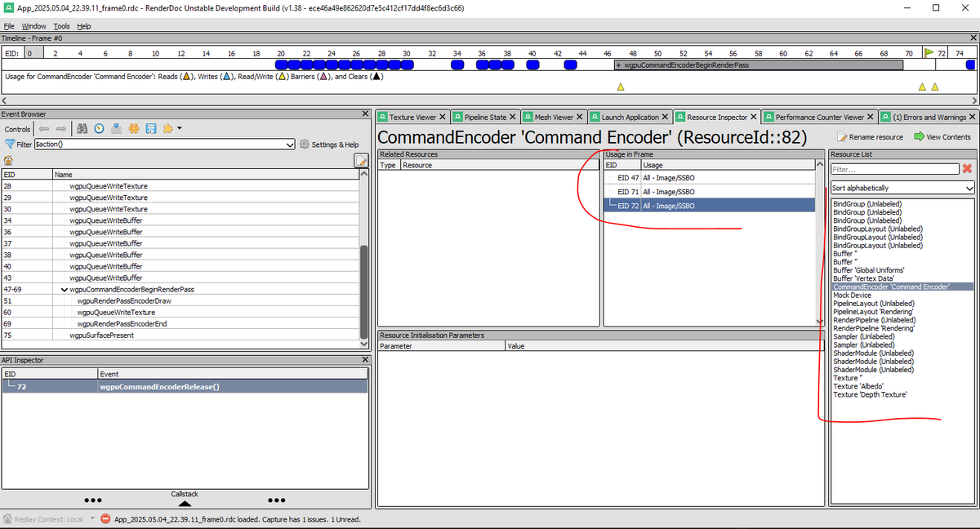The width and height of the screenshot is (980, 529).
Task: Select Buffer 'Vertex Data' resource
Action: tap(863, 278)
